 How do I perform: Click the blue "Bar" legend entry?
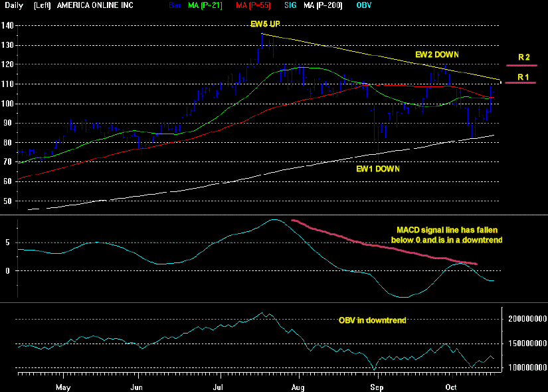click(175, 5)
